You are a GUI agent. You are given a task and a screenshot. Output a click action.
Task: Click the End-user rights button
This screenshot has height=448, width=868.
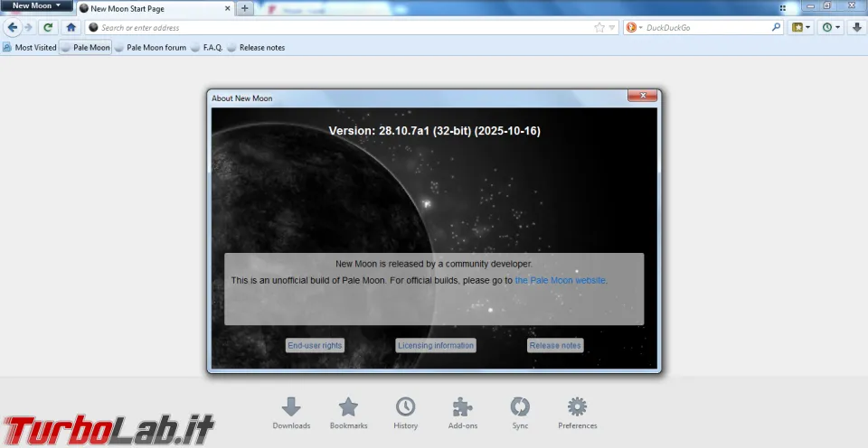tap(315, 345)
